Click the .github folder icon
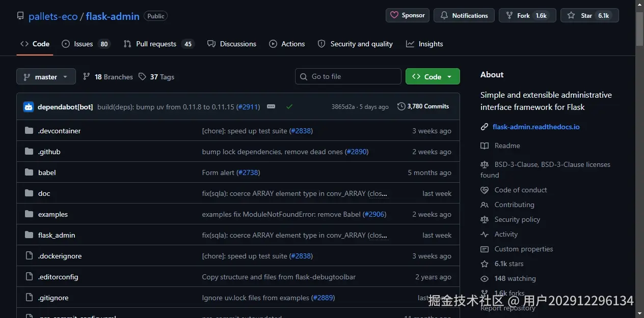The height and width of the screenshot is (318, 644). click(29, 152)
